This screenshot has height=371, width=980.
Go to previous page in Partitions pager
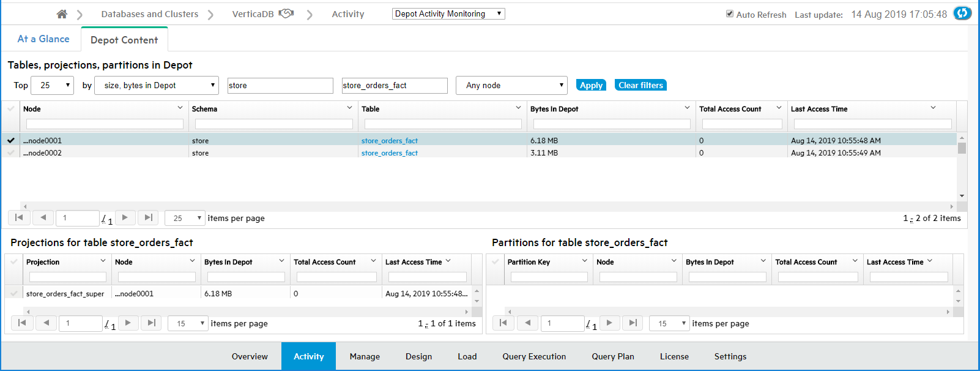[x=527, y=323]
